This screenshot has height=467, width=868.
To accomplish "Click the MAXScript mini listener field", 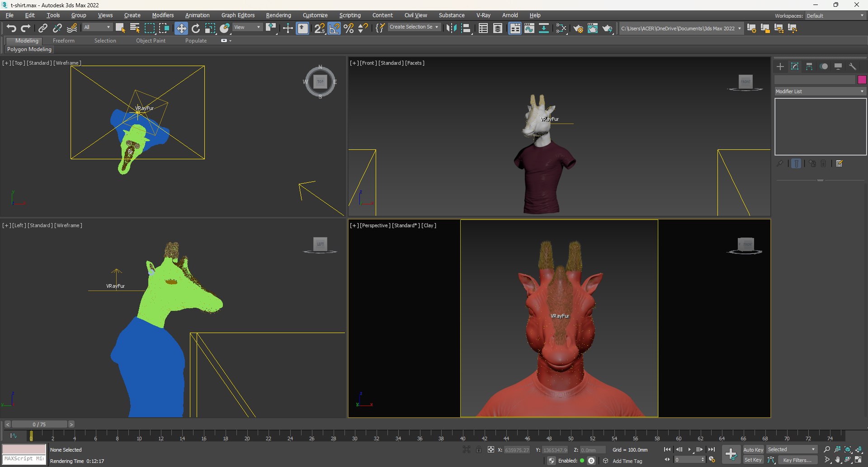I will (x=24, y=459).
